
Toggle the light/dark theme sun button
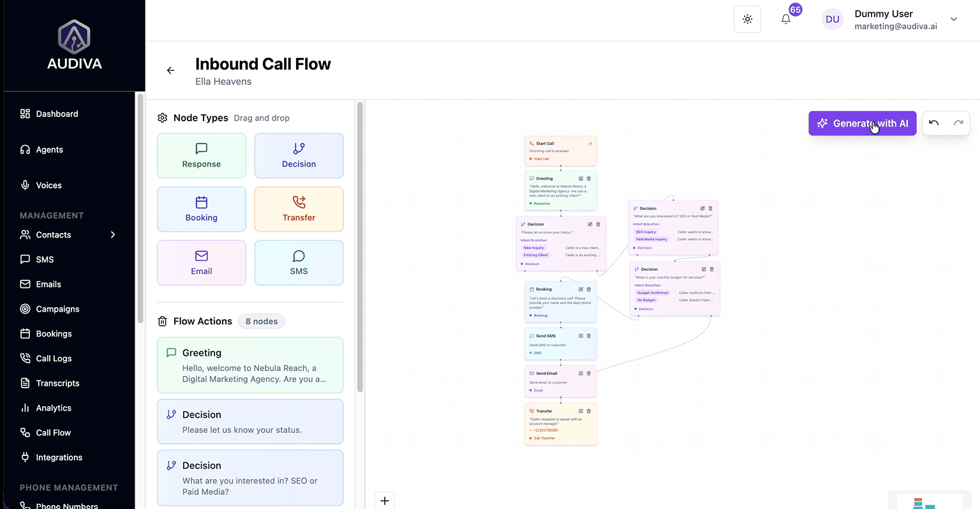click(747, 19)
